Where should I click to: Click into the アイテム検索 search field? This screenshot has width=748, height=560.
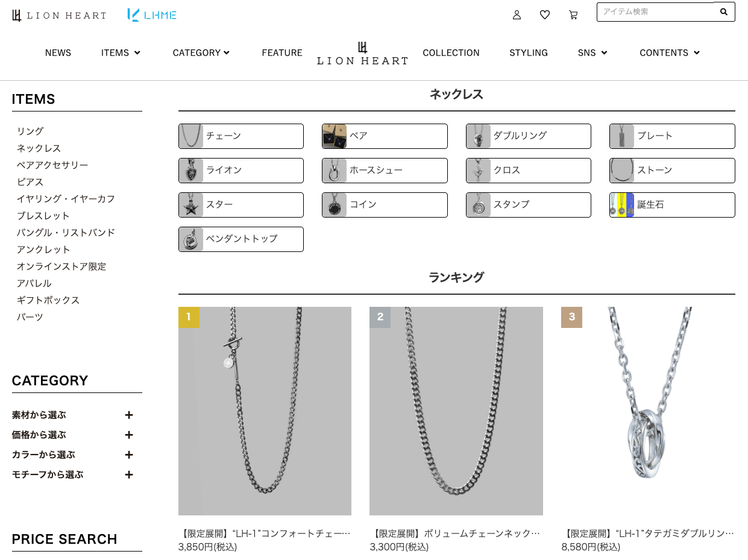(x=655, y=12)
